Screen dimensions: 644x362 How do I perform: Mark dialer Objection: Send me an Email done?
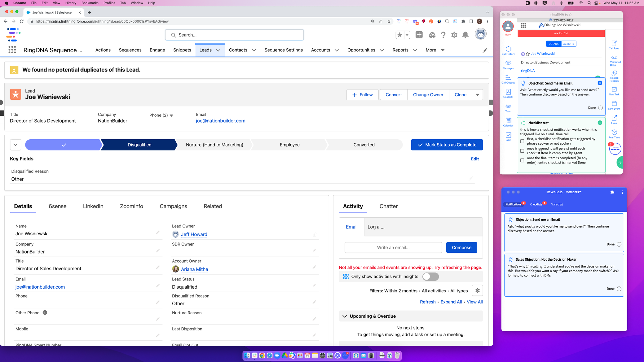pyautogui.click(x=600, y=108)
